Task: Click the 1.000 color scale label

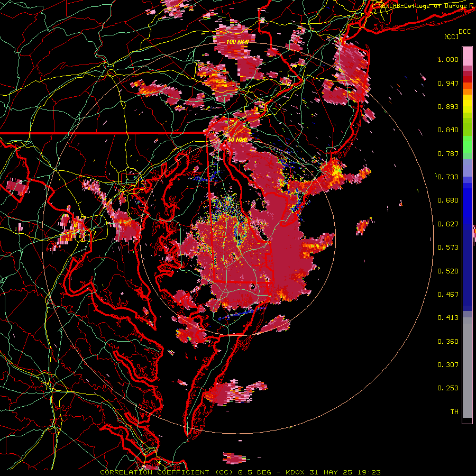Action: point(448,59)
